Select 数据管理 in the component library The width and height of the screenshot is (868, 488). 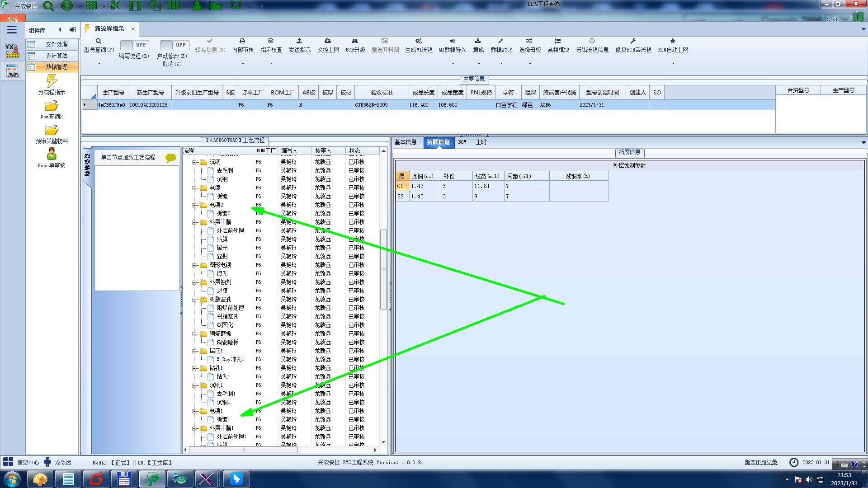click(x=56, y=67)
